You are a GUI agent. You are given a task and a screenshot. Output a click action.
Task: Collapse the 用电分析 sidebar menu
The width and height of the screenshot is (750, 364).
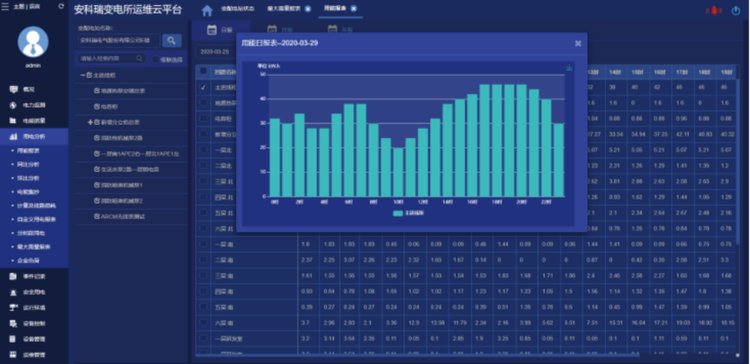click(x=33, y=136)
